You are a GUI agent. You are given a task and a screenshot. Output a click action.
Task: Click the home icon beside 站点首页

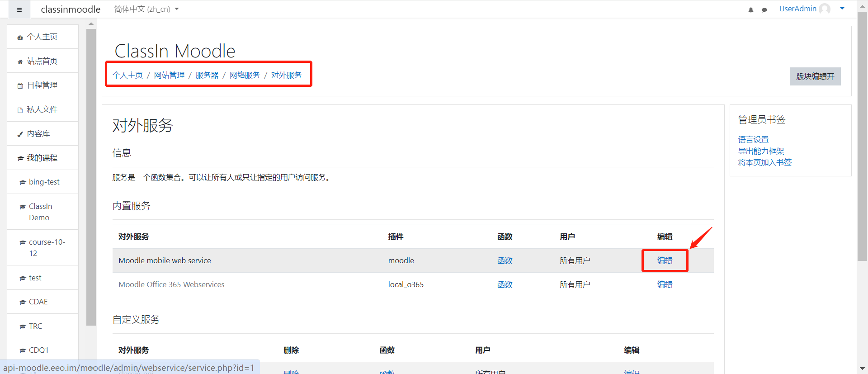(x=20, y=62)
